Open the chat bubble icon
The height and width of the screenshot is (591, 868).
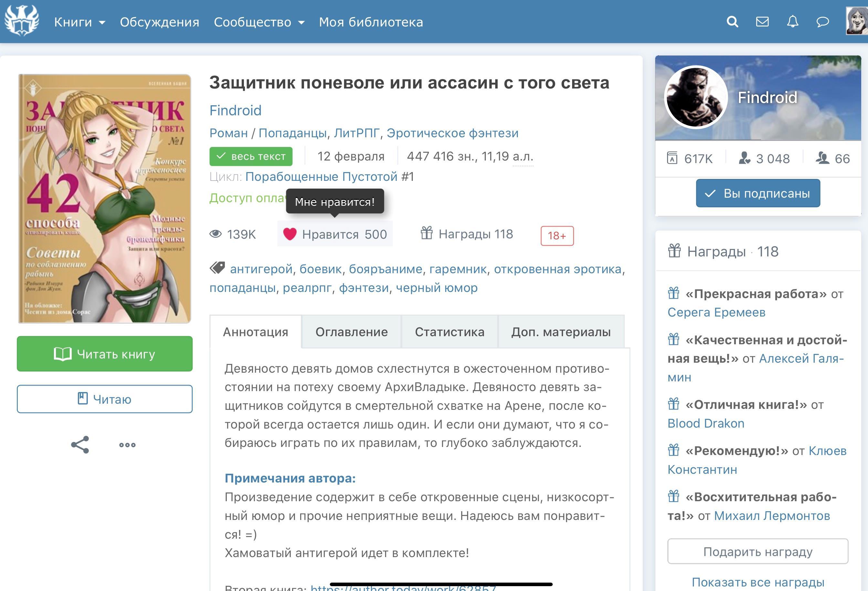(822, 22)
